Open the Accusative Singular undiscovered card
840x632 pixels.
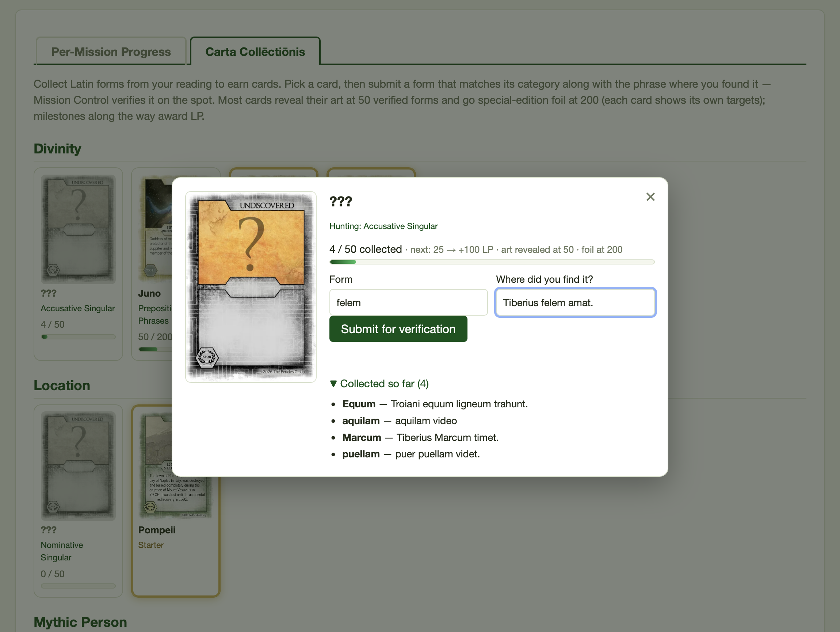78,264
